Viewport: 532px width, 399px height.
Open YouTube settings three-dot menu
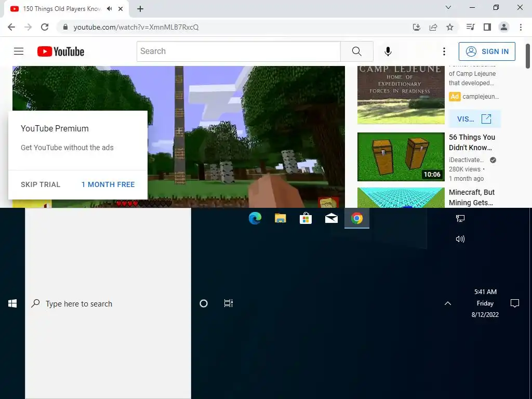444,51
